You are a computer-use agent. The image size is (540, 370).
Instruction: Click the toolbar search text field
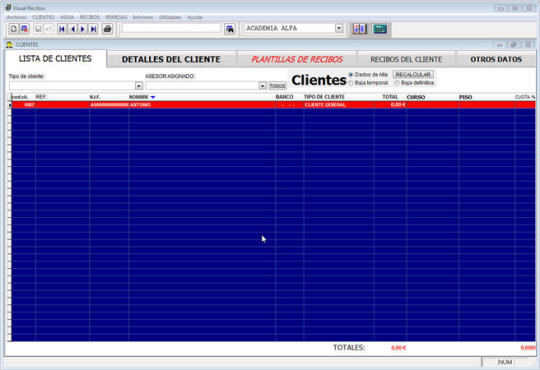(x=171, y=28)
